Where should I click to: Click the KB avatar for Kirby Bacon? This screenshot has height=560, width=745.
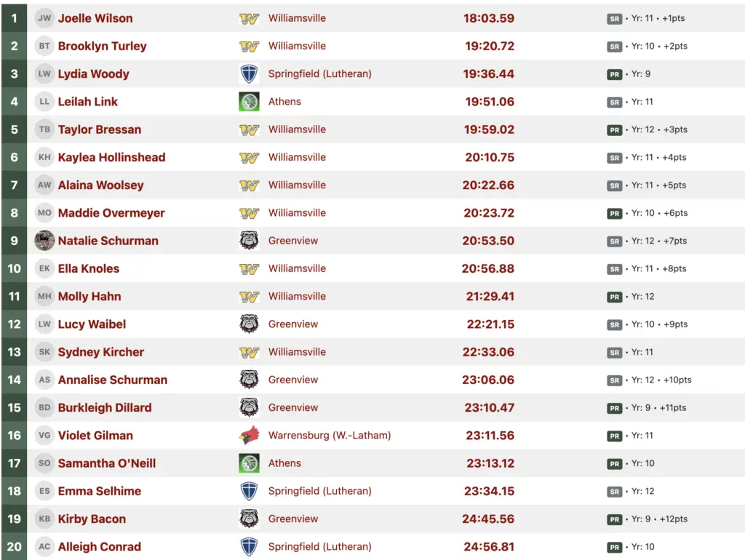[44, 519]
